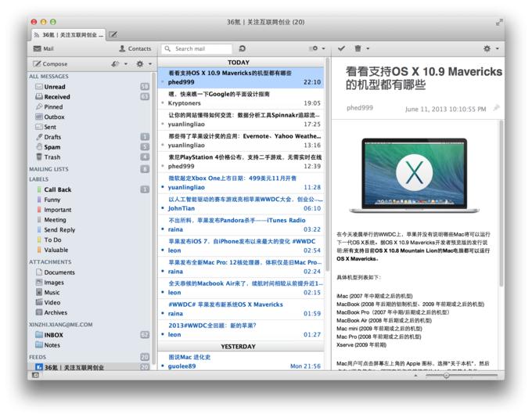The height and width of the screenshot is (418, 532).
Task: Open leon Macbook Air message at 02:15
Action: point(241,288)
